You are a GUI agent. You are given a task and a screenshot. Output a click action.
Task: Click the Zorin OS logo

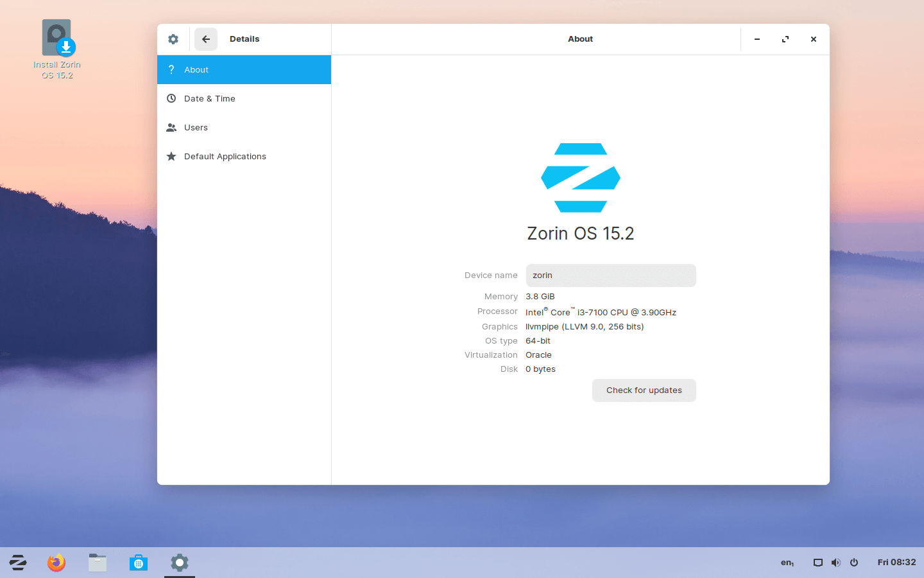581,178
